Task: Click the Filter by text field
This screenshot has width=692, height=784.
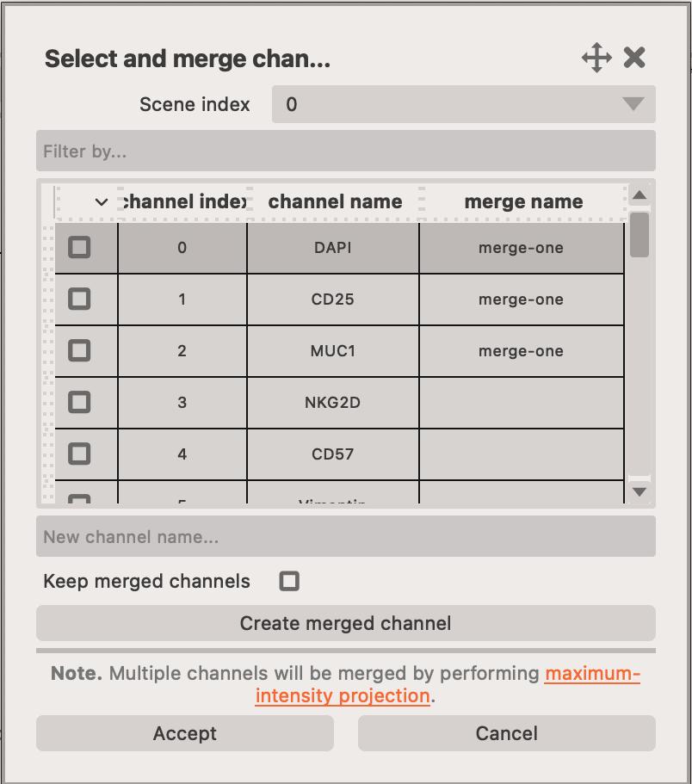Action: pyautogui.click(x=345, y=151)
